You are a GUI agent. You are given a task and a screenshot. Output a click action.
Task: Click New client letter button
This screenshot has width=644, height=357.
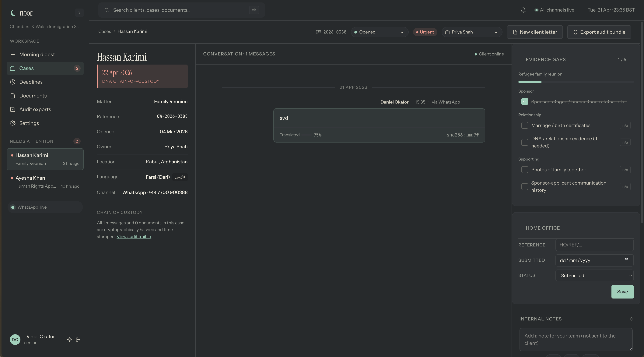[535, 32]
